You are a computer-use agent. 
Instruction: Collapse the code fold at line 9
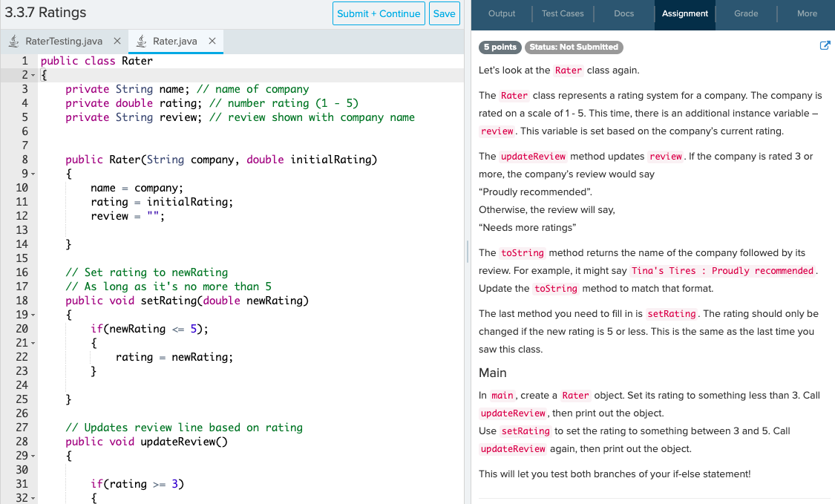click(x=33, y=174)
